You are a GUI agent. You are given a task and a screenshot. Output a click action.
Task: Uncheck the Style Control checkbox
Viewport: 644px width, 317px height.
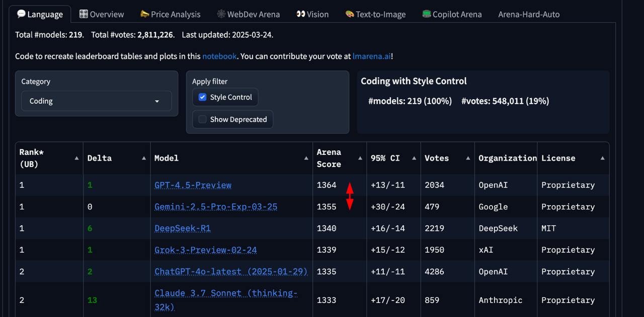[202, 97]
